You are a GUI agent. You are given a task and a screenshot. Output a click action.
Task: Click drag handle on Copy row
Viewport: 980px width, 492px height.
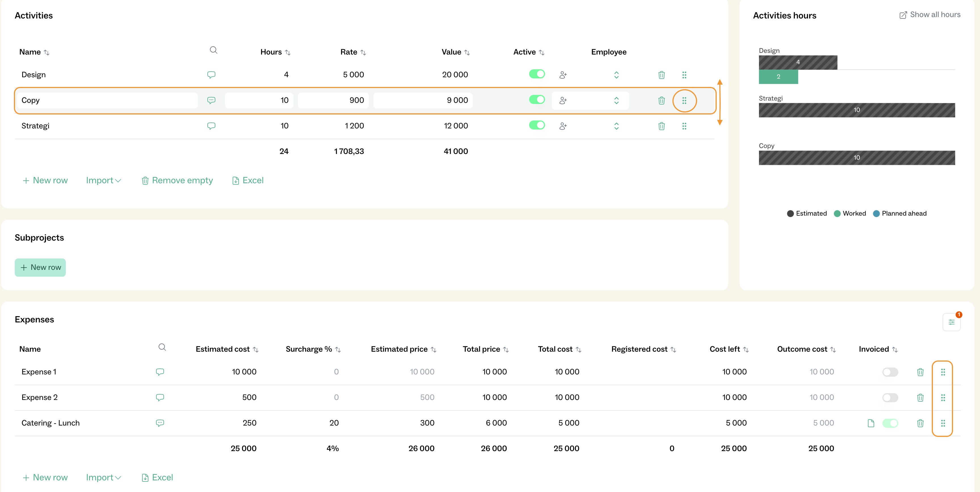tap(684, 101)
